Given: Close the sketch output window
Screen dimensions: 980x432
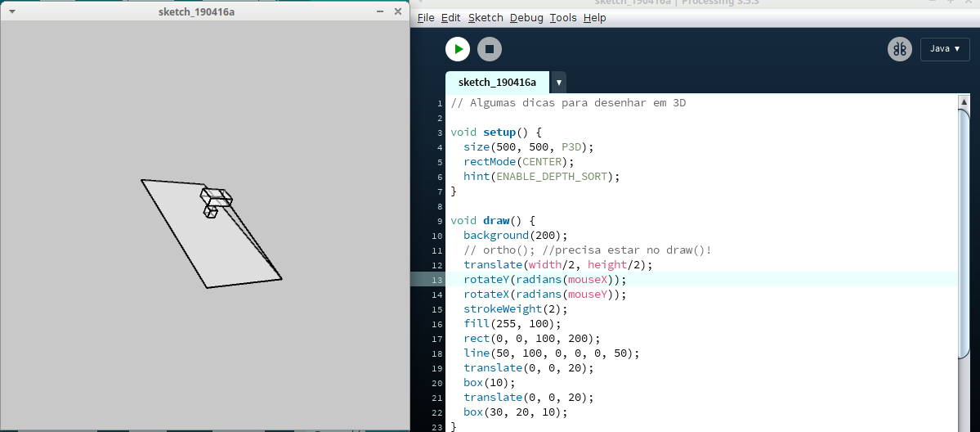Looking at the screenshot, I should pyautogui.click(x=398, y=11).
